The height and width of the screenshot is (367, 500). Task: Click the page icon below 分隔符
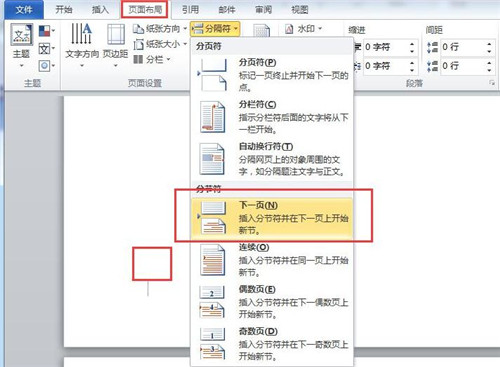pos(261,31)
